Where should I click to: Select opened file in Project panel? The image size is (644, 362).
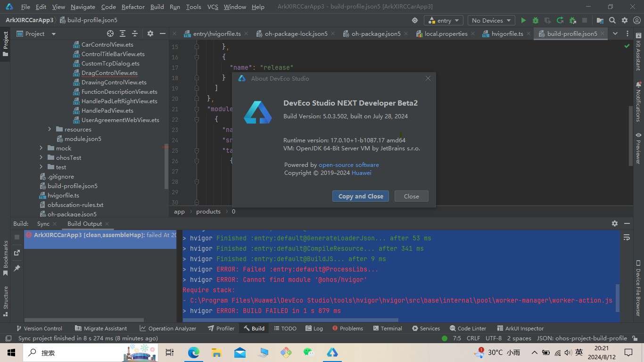[x=110, y=33]
